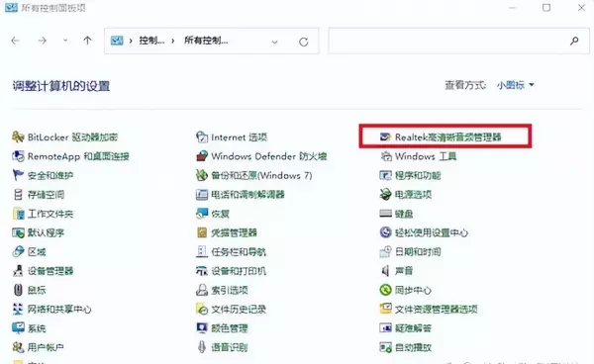Click the 键盘 keyboard icon
This screenshot has width=594, height=364.
point(385,214)
